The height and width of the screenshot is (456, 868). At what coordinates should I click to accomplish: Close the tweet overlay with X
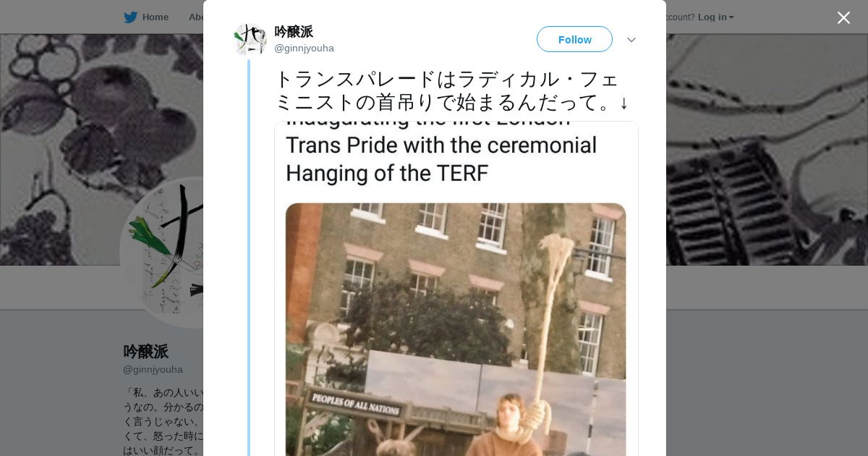click(x=843, y=17)
